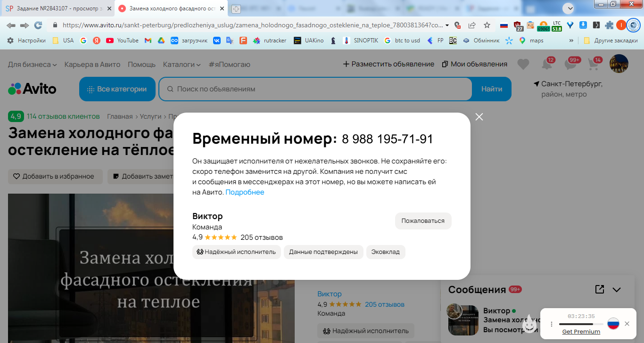Open the Другие закладки folder
644x343 pixels.
610,41
